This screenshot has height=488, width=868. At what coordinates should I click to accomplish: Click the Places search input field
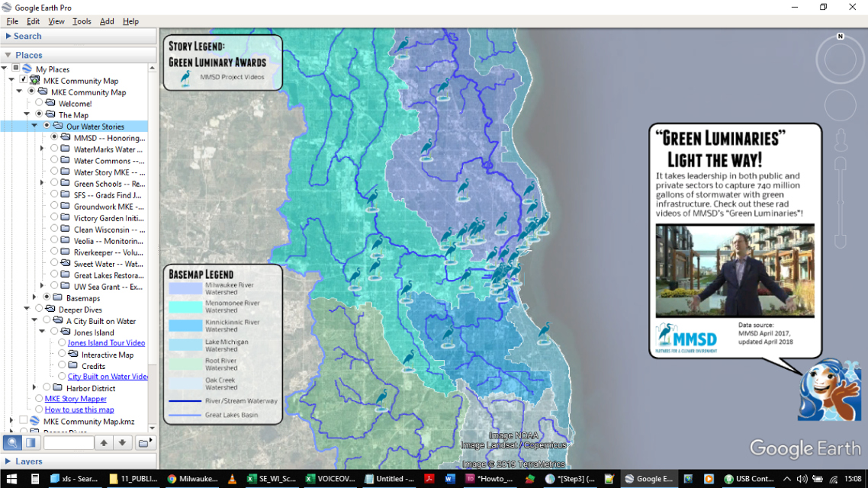tap(69, 442)
